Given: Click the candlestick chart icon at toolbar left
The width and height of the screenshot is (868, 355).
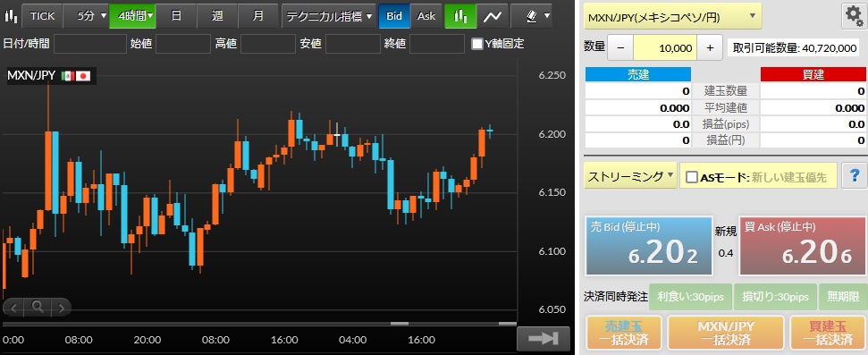Looking at the screenshot, I should coord(11,16).
